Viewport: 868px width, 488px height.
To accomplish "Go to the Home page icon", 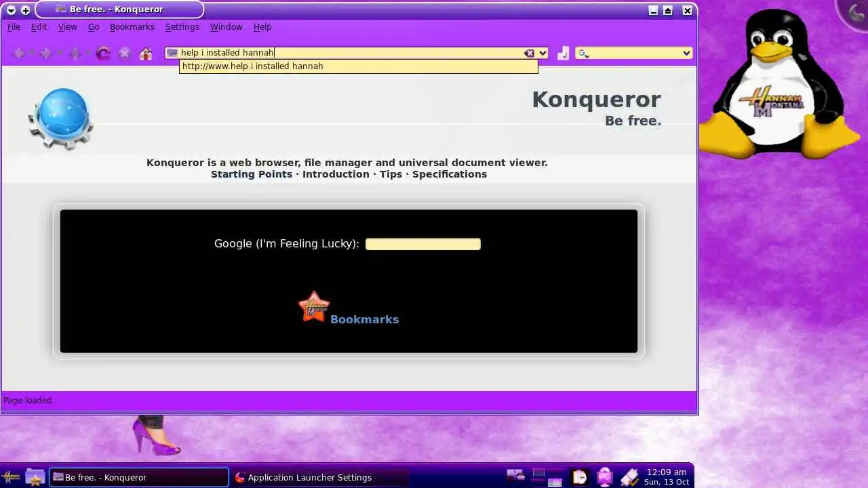I will click(x=146, y=54).
